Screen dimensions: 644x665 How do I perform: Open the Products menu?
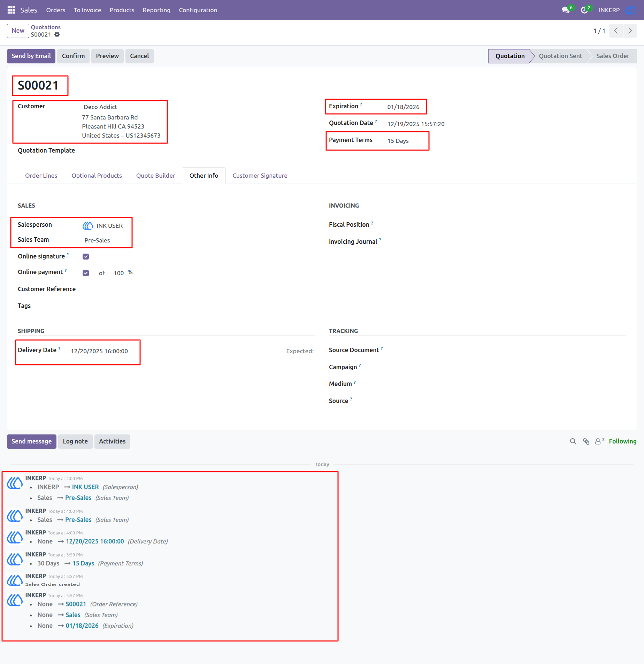[x=122, y=10]
